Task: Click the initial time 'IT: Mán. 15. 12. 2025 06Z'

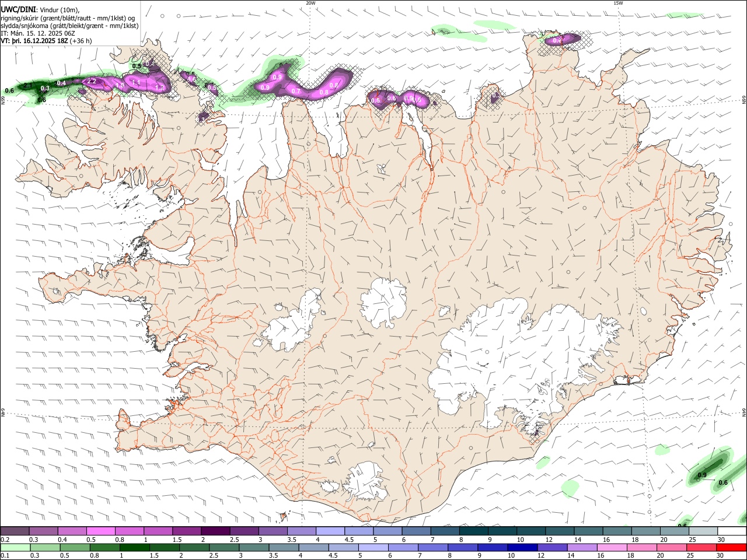Action: (x=38, y=33)
